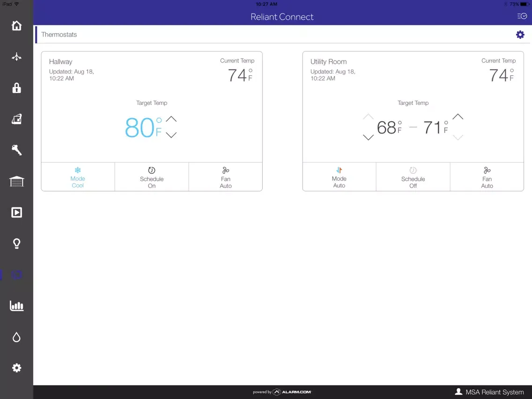The width and height of the screenshot is (532, 399).
Task: Tap Utility Room Target Temp label
Action: (x=413, y=103)
